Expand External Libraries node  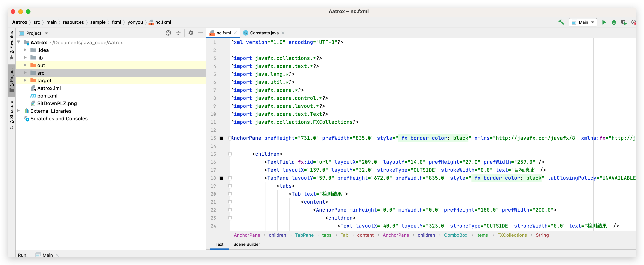18,111
